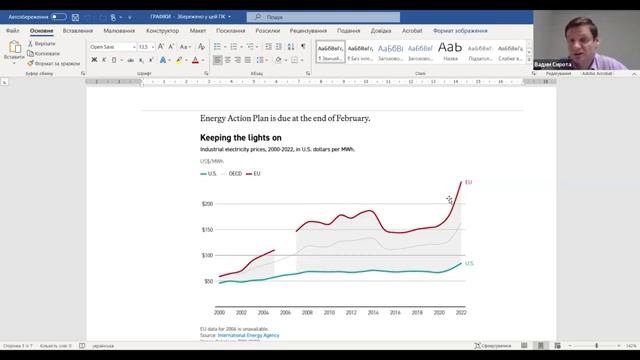Open the font color dropdown arrow

coord(203,60)
